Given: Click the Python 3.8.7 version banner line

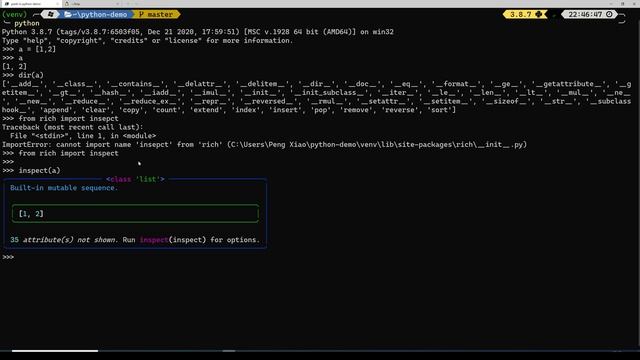Looking at the screenshot, I should 198,31.
